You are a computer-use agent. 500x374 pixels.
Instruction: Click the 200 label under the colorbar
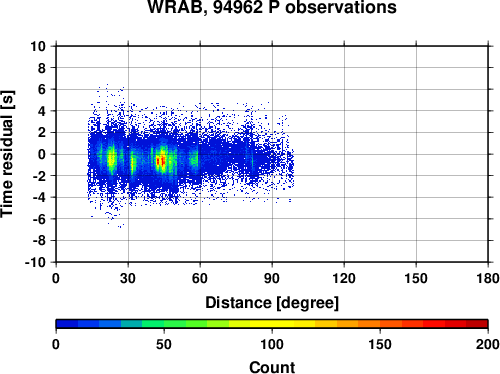[488, 344]
